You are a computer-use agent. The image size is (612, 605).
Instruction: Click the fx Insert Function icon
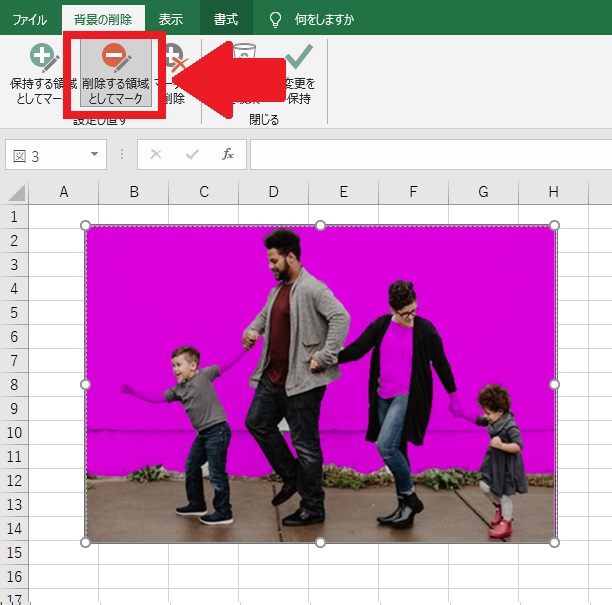pos(228,154)
